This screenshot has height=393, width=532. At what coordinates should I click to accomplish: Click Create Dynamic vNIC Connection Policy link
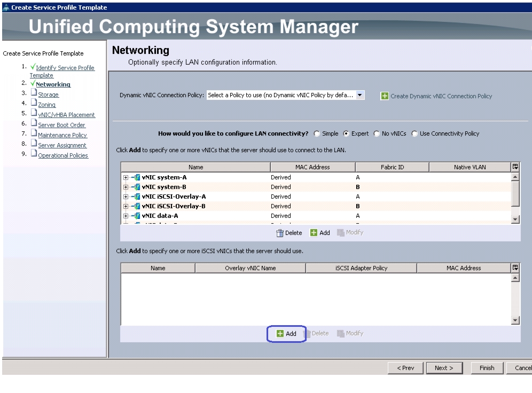click(x=441, y=96)
